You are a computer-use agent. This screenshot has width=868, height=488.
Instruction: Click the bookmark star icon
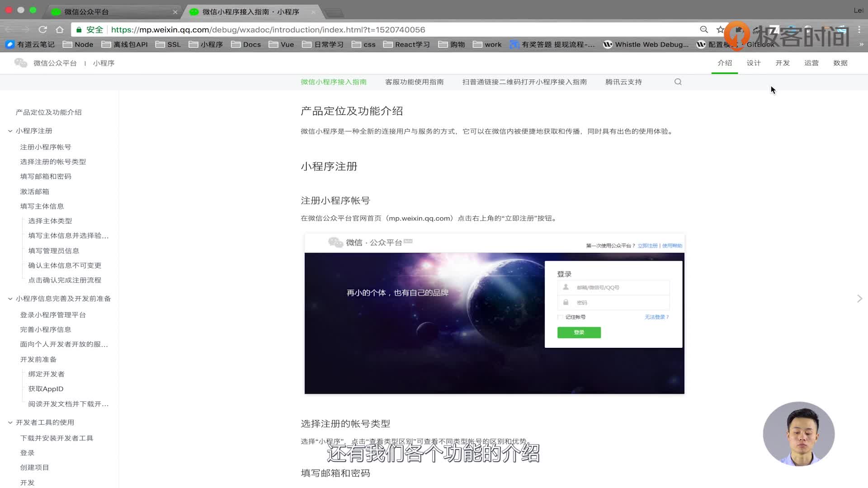[720, 29]
